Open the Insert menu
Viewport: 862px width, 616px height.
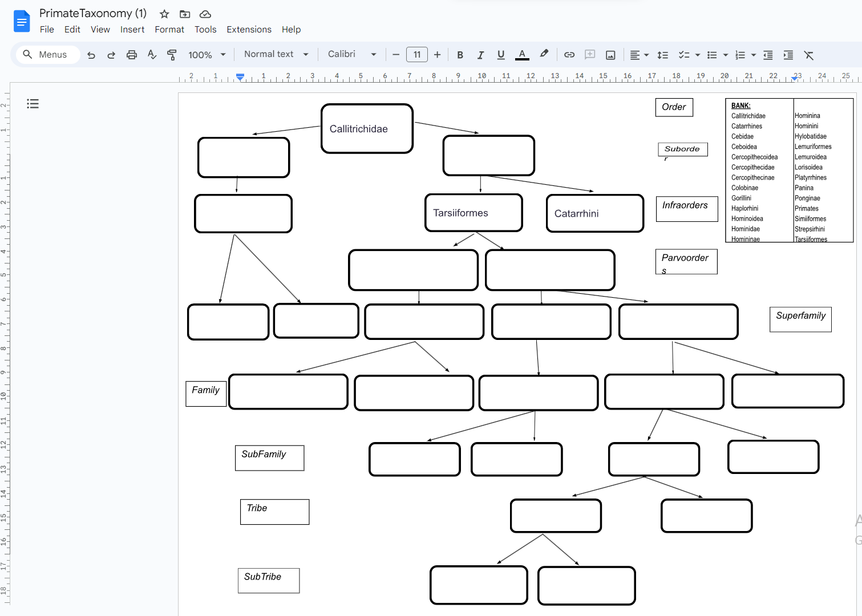click(x=132, y=29)
